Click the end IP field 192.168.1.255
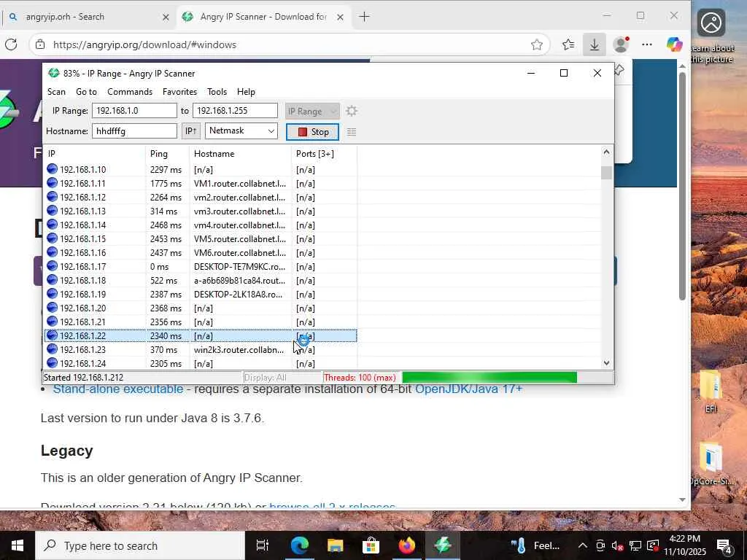 click(x=235, y=111)
